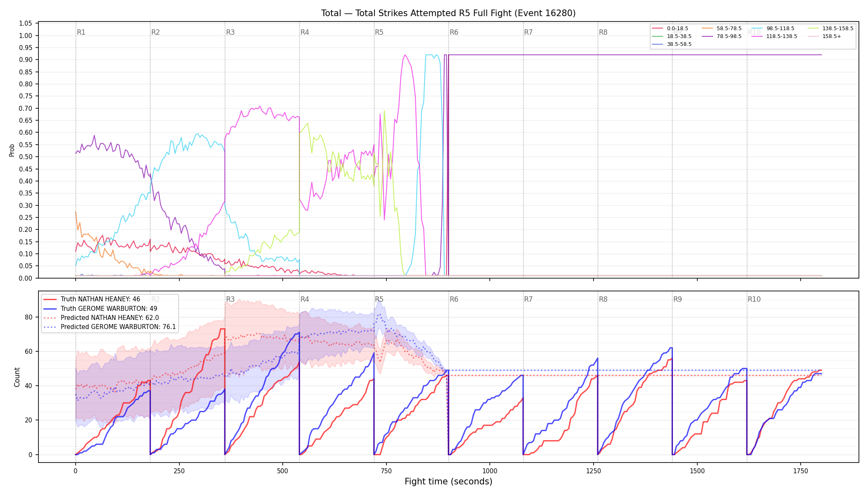Select Predicted NATHAN HEANEY: 62.0 legend item
Viewport: 868px width, 496px height.
point(101,318)
